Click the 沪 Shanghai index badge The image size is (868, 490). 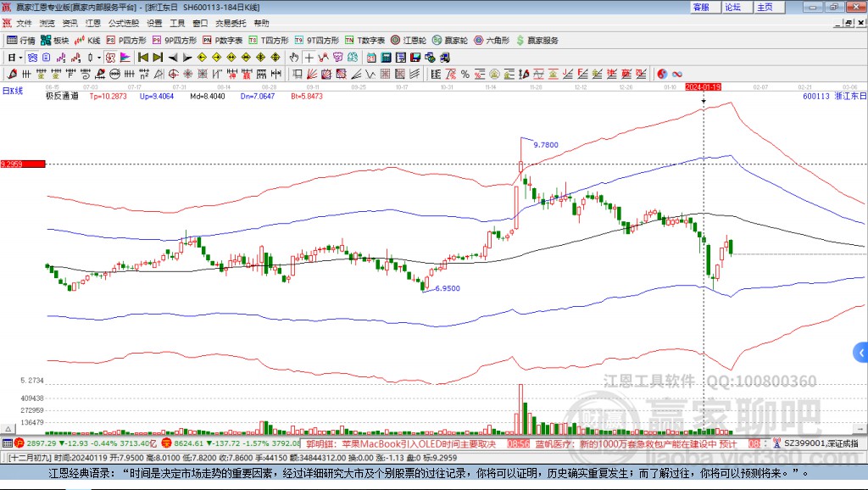point(19,443)
